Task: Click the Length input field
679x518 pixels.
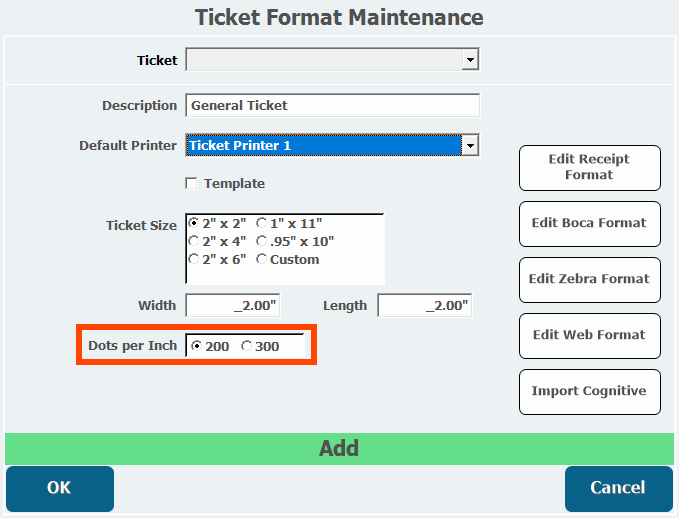Action: [x=425, y=306]
